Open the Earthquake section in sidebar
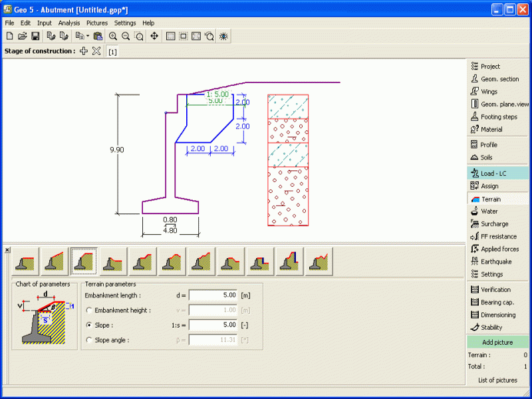This screenshot has height=399, width=532. tap(497, 261)
